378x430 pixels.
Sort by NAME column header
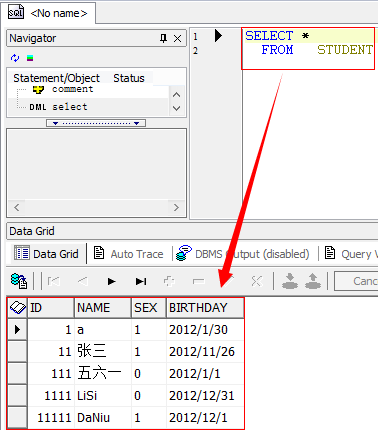[103, 307]
